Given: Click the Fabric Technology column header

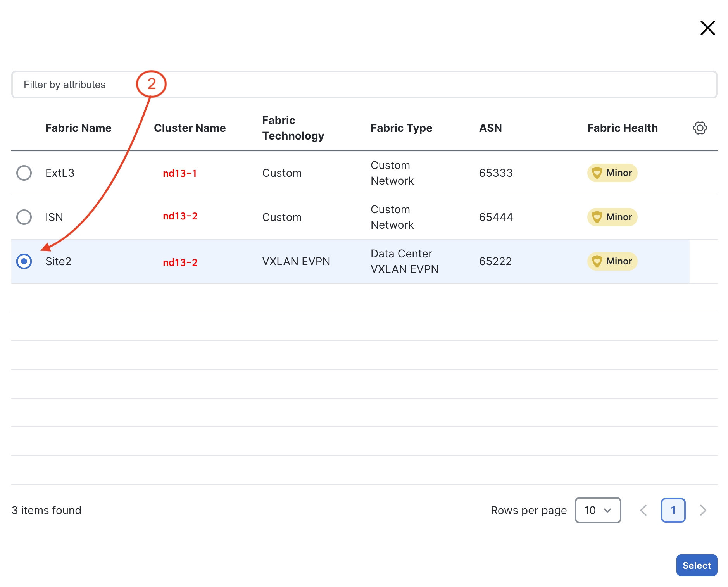Looking at the screenshot, I should [293, 128].
